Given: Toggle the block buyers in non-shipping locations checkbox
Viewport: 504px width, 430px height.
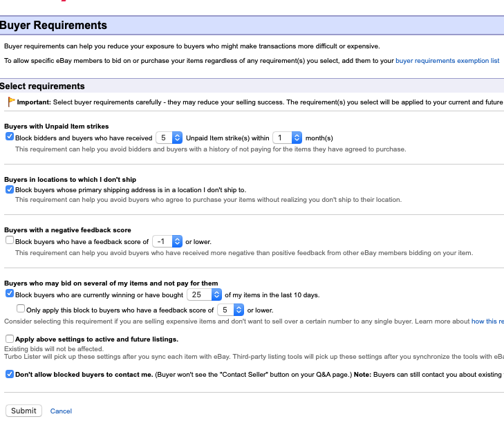Looking at the screenshot, I should click(10, 189).
